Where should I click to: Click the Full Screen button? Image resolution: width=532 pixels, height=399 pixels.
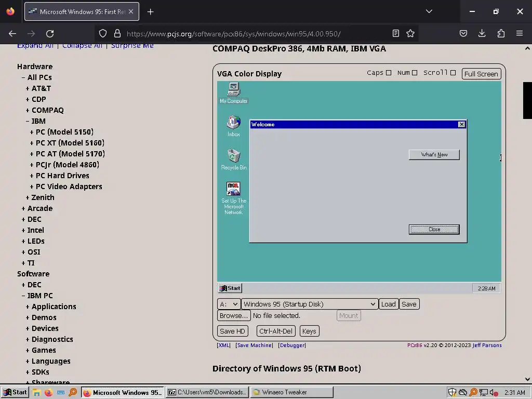pyautogui.click(x=481, y=74)
